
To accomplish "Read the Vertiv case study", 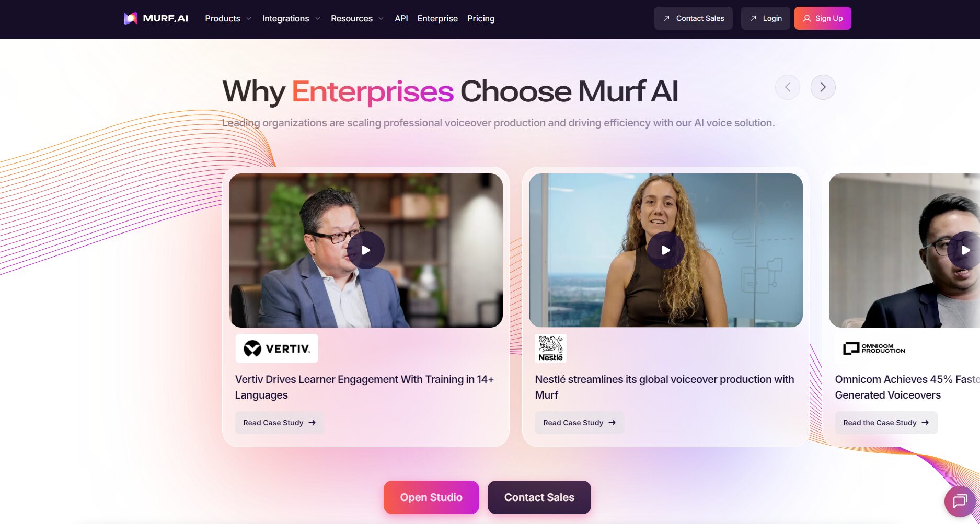I will [x=280, y=423].
